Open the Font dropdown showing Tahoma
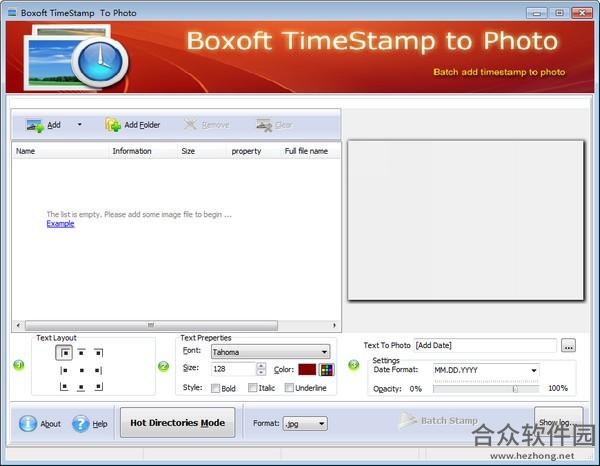This screenshot has width=600, height=466. pos(270,352)
